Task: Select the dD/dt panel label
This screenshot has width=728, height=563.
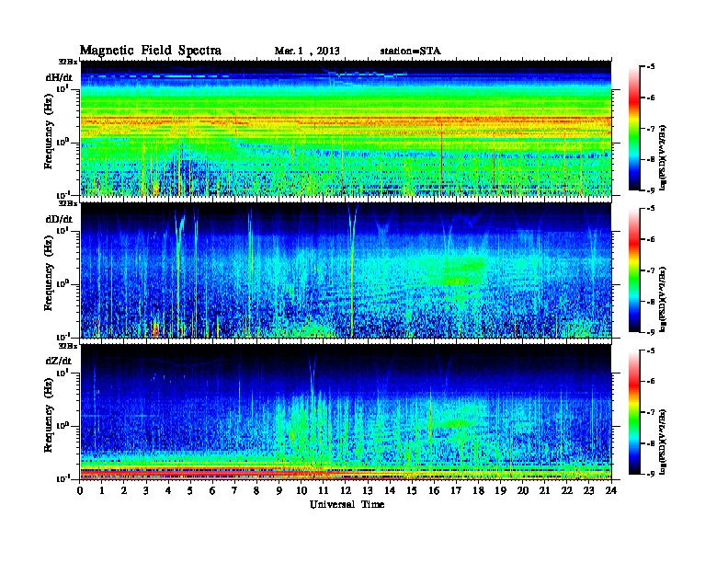Action: pyautogui.click(x=59, y=219)
